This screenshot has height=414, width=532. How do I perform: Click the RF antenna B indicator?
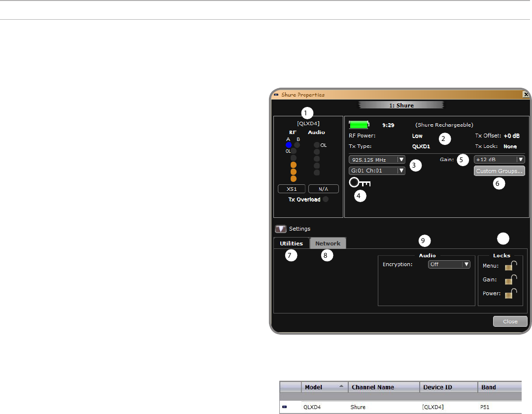point(297,145)
